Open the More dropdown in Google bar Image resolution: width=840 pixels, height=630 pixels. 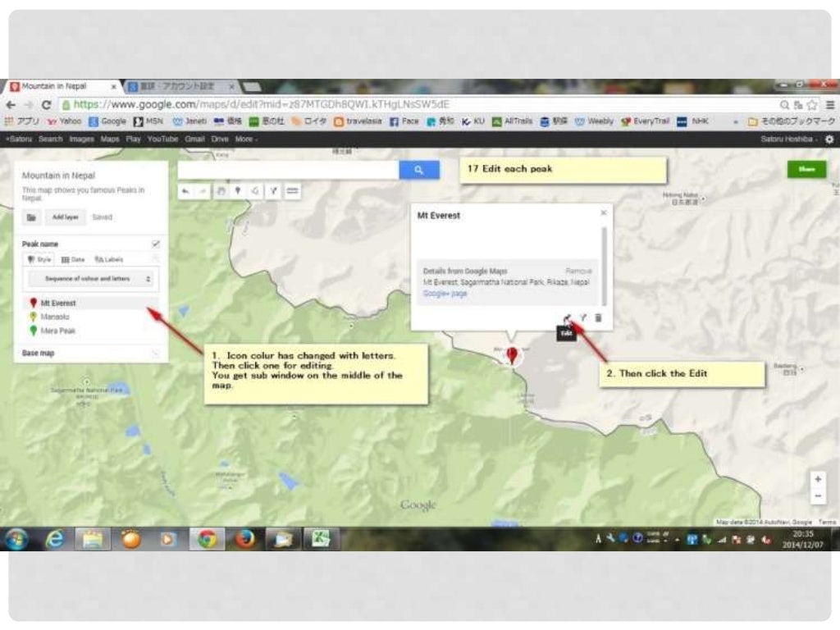tap(245, 139)
